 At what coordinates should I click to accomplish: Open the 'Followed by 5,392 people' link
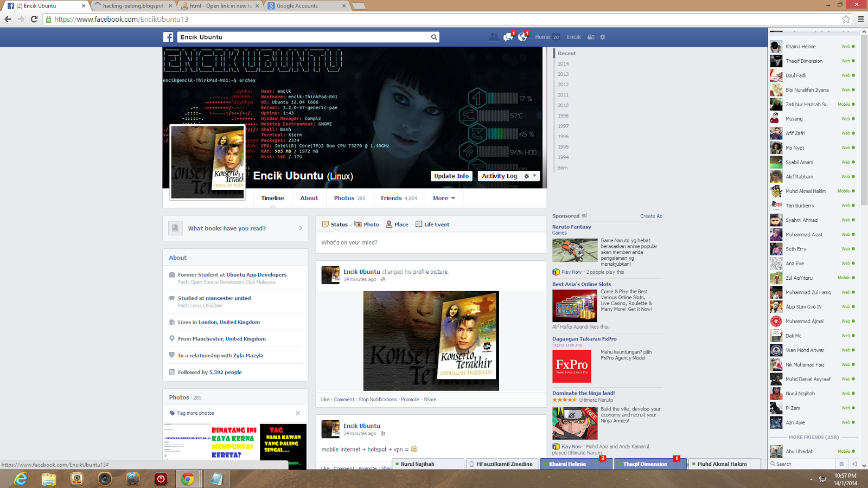click(210, 373)
